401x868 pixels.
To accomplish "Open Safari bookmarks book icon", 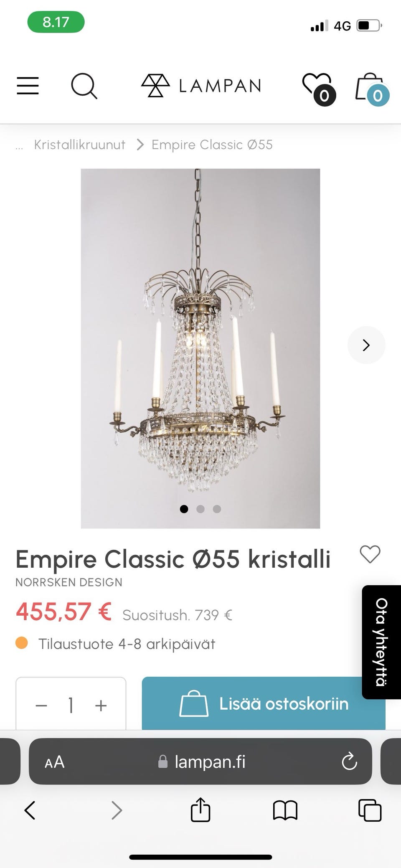I will [x=285, y=810].
